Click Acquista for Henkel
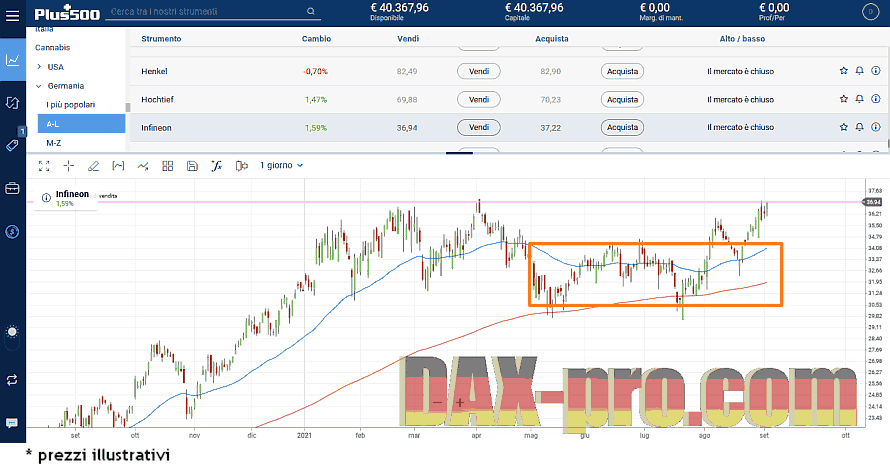Image resolution: width=890 pixels, height=465 pixels. click(x=622, y=71)
